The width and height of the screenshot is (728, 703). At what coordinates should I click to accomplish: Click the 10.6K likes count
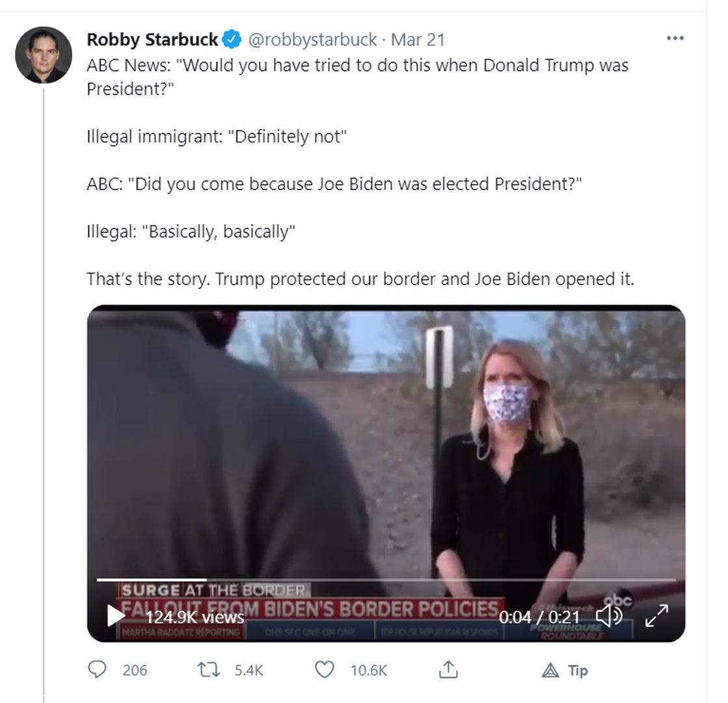(369, 670)
